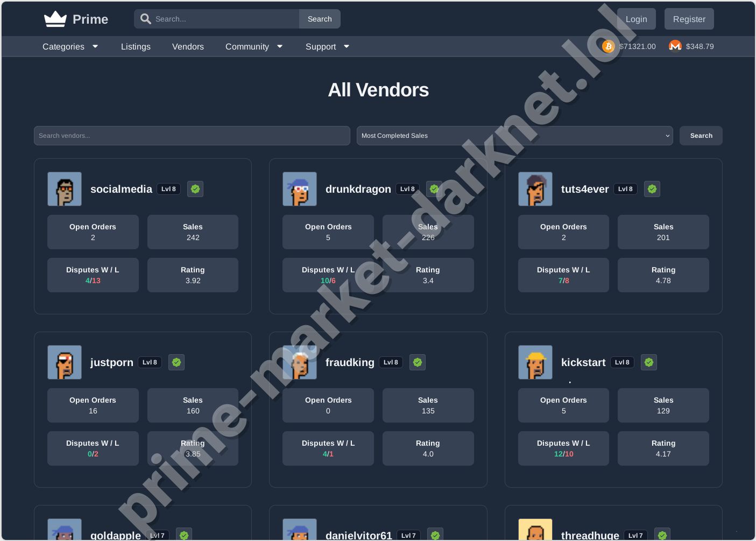Click the magnifier icon in the search bar
The height and width of the screenshot is (541, 756).
(x=145, y=18)
